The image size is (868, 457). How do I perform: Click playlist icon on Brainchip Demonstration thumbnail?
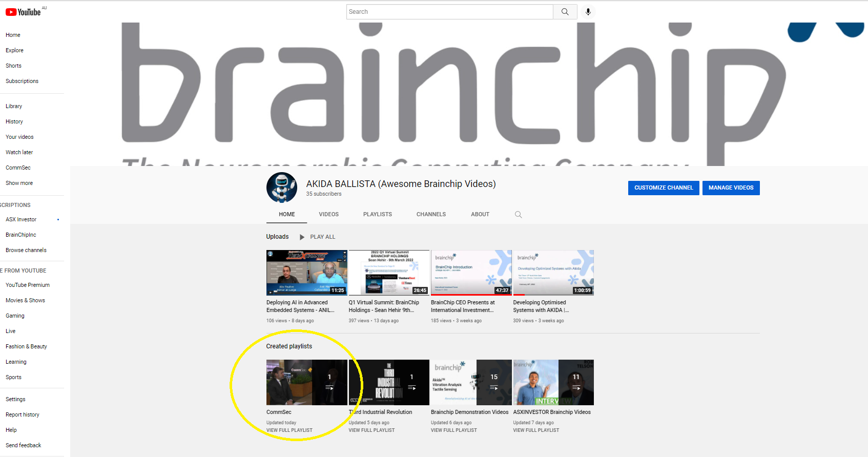pos(494,388)
